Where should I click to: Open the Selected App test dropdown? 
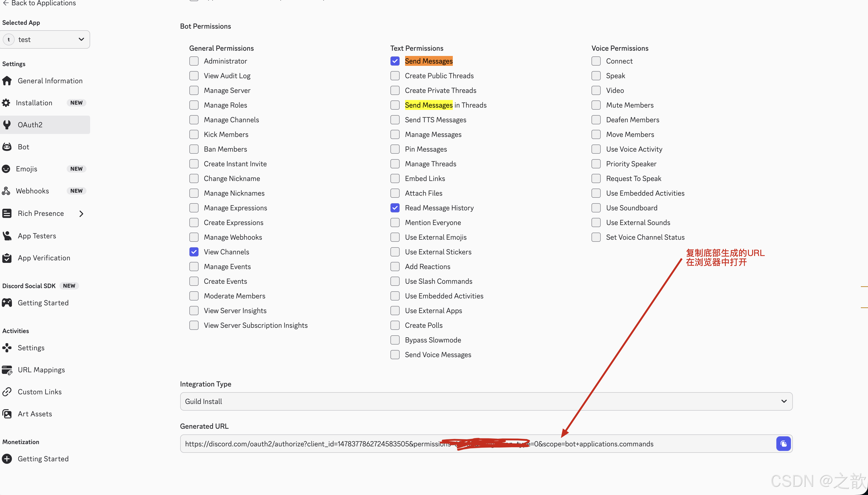(x=45, y=39)
